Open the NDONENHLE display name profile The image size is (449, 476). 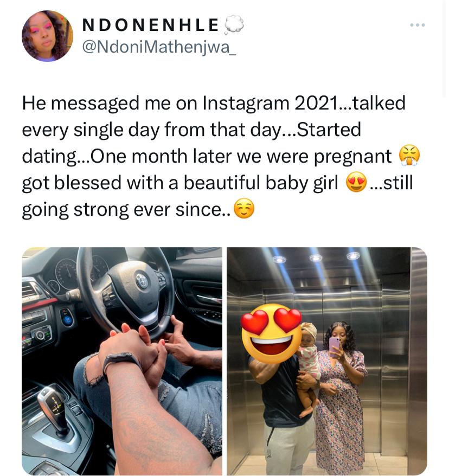tap(151, 25)
